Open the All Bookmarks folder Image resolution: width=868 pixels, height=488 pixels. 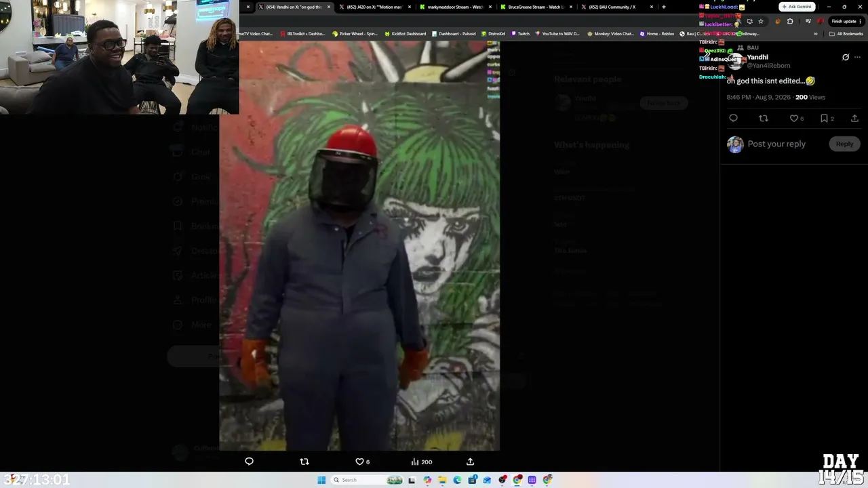coord(846,34)
